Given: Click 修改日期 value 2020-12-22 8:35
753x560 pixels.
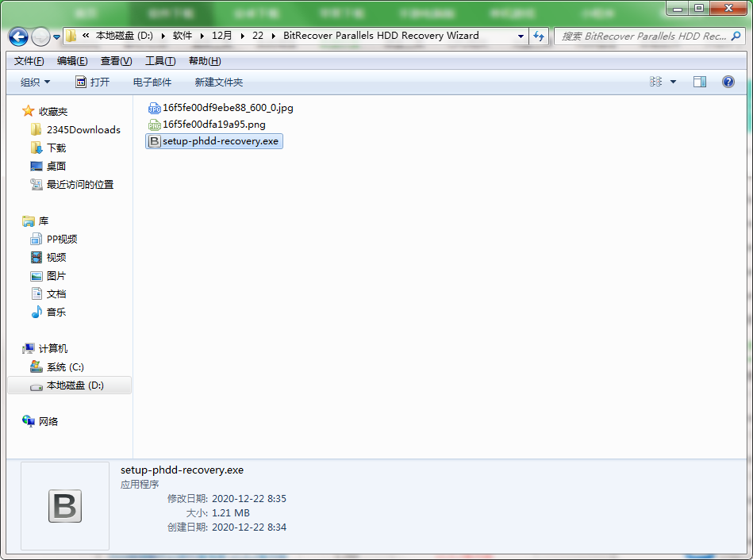Looking at the screenshot, I should click(249, 498).
